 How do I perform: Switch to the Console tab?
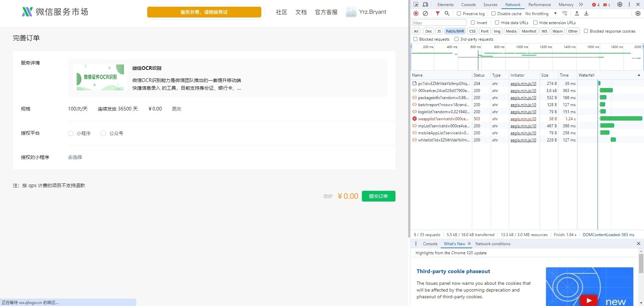tap(468, 4)
